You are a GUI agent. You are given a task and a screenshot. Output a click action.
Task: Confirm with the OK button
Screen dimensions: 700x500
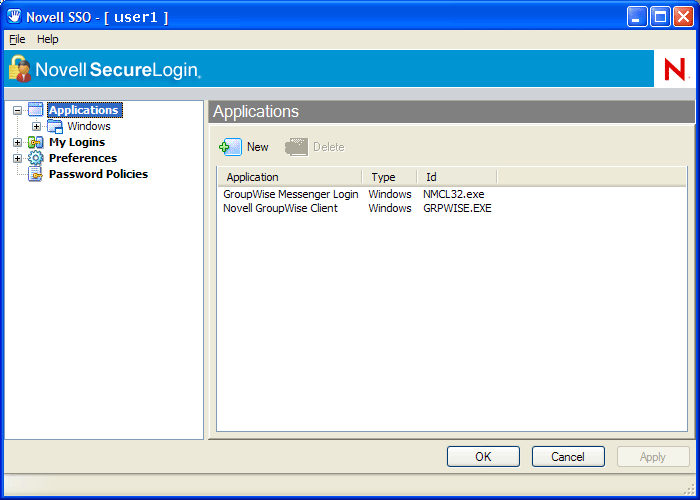pyautogui.click(x=483, y=457)
